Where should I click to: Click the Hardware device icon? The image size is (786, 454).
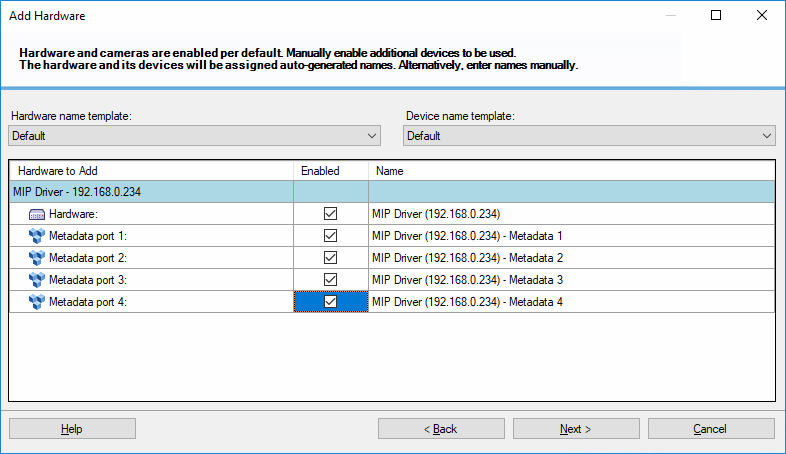pyautogui.click(x=37, y=214)
